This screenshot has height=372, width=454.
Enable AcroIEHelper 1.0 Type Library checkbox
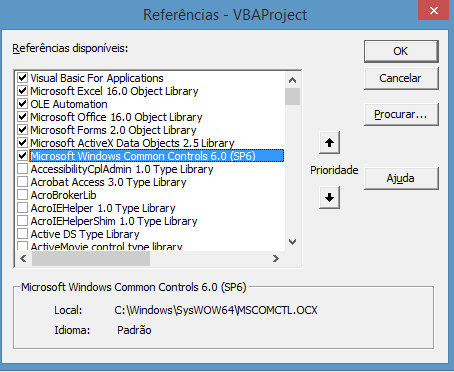point(22,208)
